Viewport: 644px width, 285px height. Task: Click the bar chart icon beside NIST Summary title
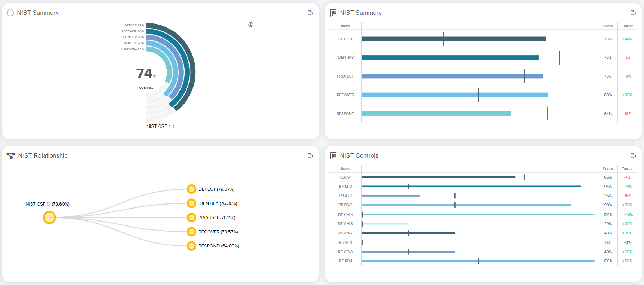pyautogui.click(x=333, y=13)
